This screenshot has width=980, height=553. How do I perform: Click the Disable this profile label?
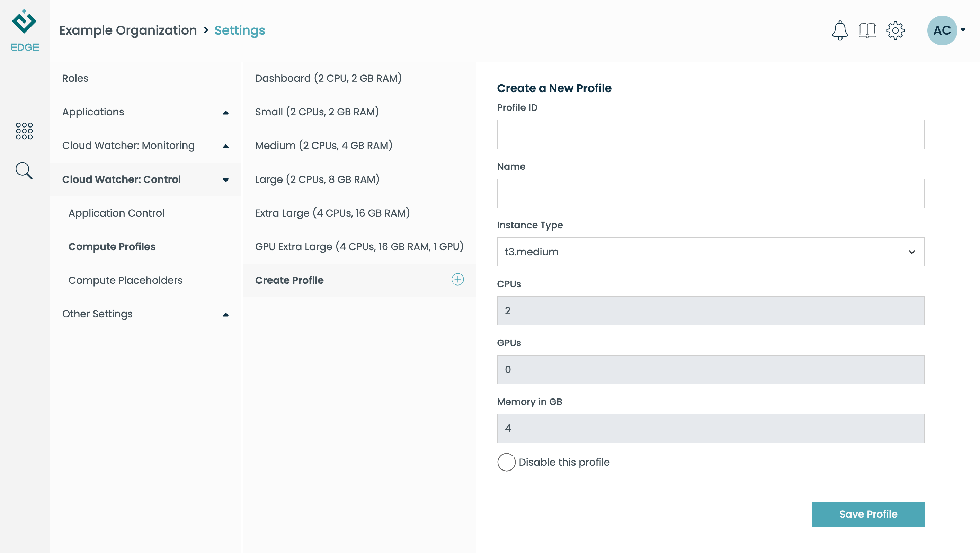tap(564, 462)
